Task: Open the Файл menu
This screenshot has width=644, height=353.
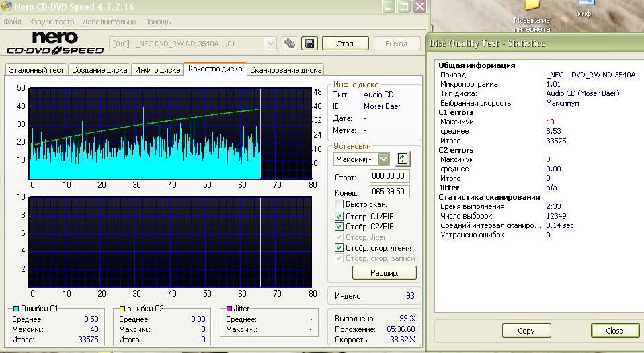Action: [12, 22]
